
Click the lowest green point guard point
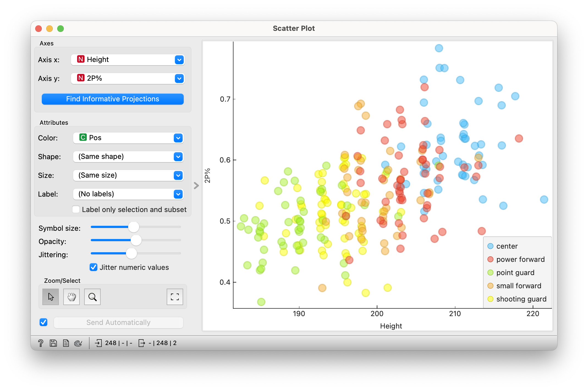point(261,302)
